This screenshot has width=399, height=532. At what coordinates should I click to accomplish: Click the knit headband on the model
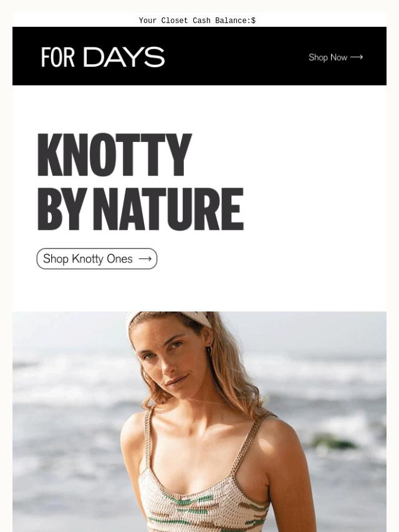coord(169,319)
